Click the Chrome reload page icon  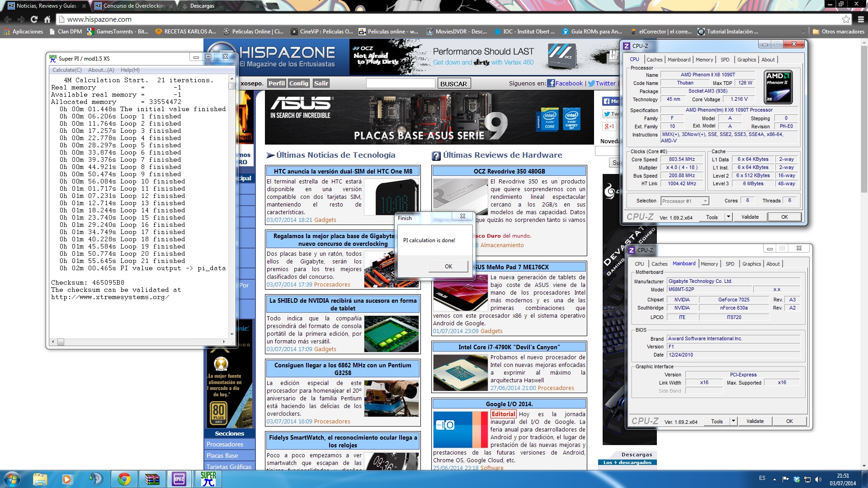coord(34,19)
